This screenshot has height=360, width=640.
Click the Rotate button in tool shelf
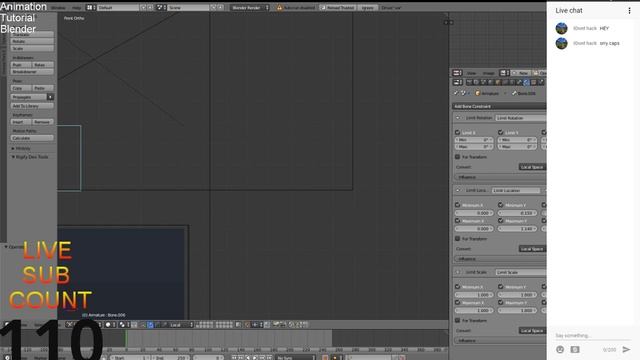(32, 41)
